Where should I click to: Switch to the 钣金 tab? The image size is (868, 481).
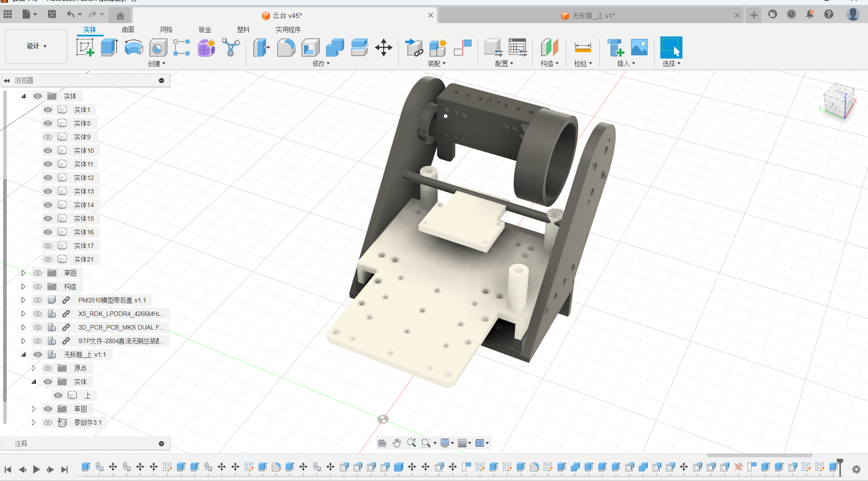point(205,29)
